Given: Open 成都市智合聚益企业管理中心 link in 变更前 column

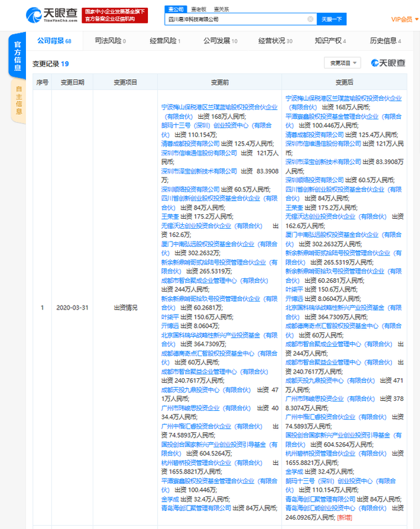Looking at the screenshot, I should [215, 372].
